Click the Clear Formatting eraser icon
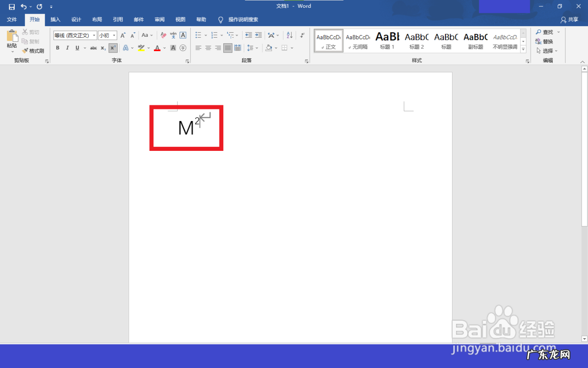588x368 pixels. point(163,35)
